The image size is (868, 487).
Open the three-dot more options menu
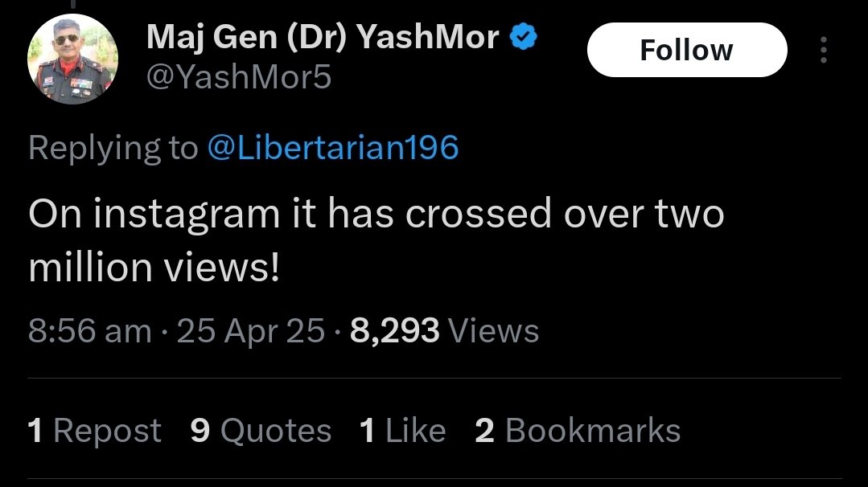coord(823,50)
